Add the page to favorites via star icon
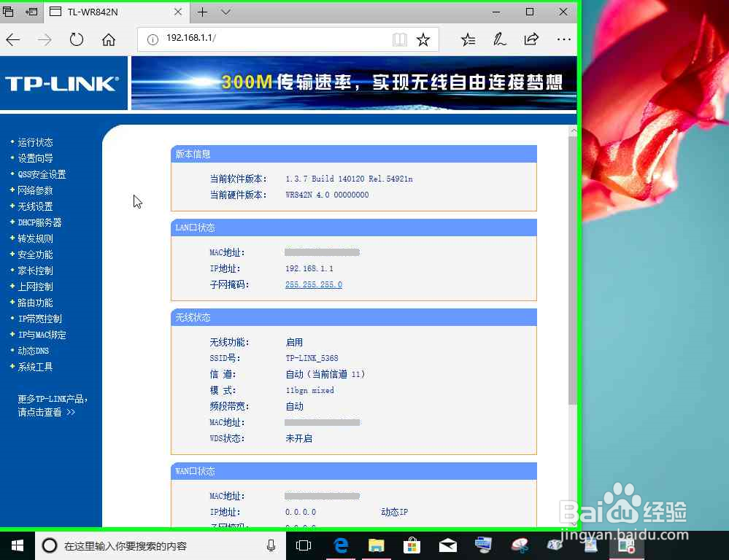Screen dimensions: 729x560 point(424,40)
